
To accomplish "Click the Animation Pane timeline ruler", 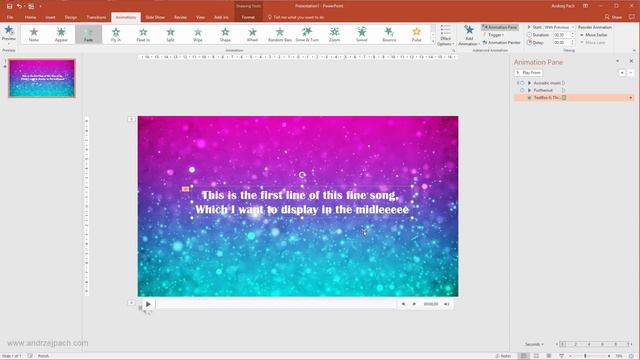I will pyautogui.click(x=595, y=344).
